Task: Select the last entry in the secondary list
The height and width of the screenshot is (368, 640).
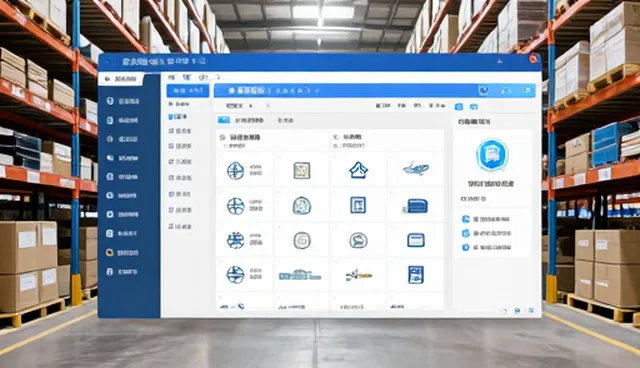Action: click(x=180, y=226)
